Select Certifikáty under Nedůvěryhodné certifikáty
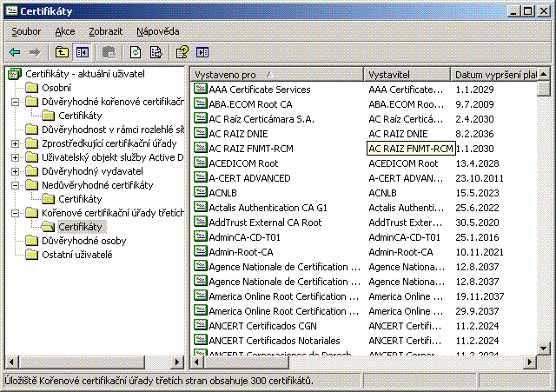This screenshot has height=392, width=556. click(80, 199)
